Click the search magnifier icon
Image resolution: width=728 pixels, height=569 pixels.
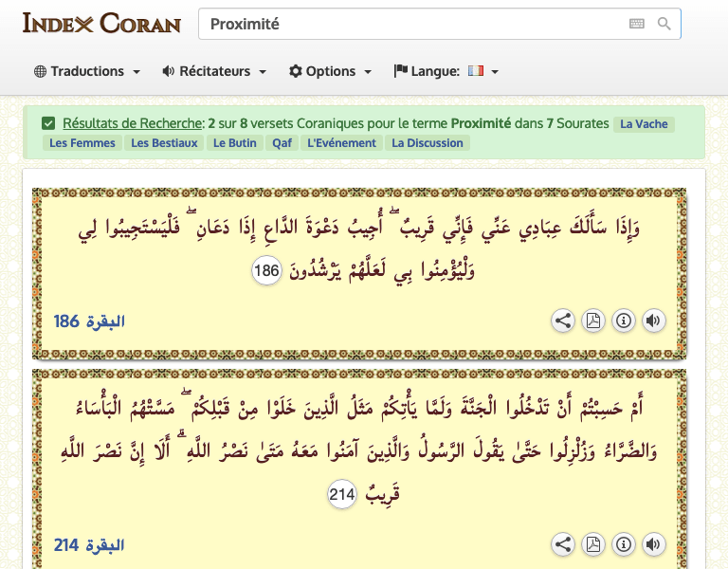(x=664, y=24)
